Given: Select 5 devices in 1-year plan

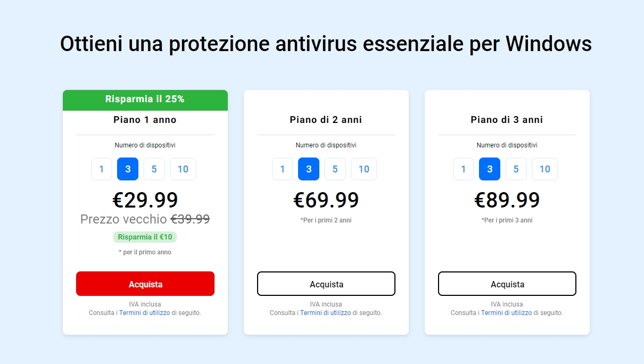Looking at the screenshot, I should pos(154,169).
